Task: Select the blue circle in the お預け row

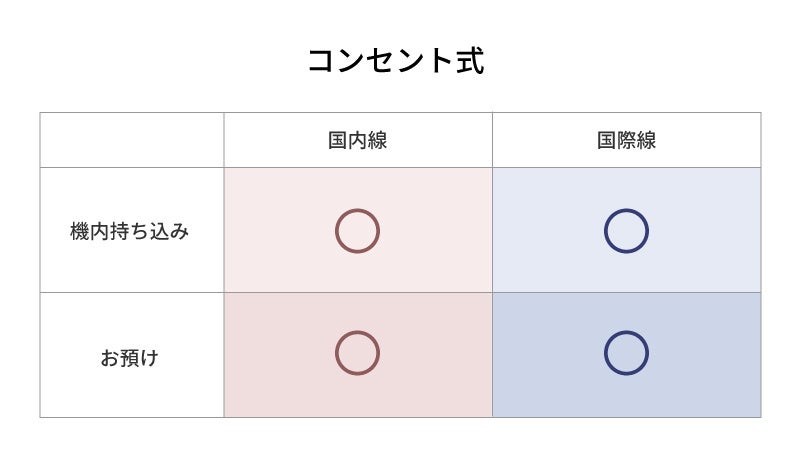Action: 626,353
